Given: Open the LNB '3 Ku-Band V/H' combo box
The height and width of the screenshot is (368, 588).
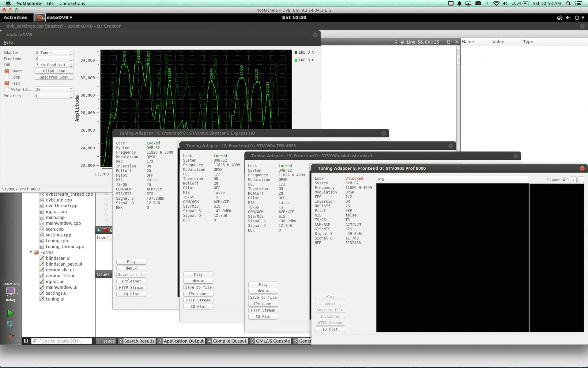Looking at the screenshot, I should 54,65.
